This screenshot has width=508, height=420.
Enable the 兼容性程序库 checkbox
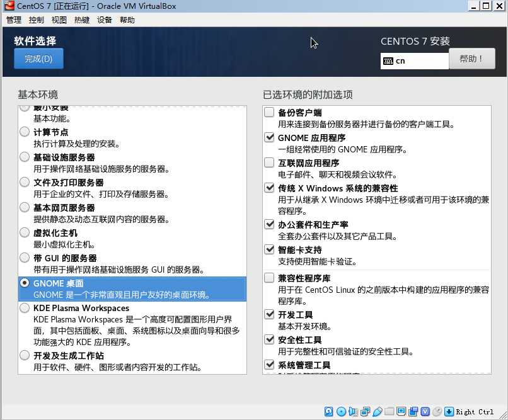[269, 278]
